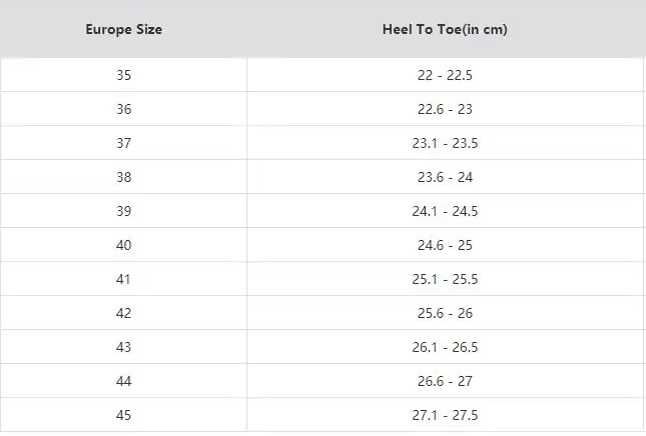Click the 22.6 - 23 measurement cell

click(x=444, y=109)
